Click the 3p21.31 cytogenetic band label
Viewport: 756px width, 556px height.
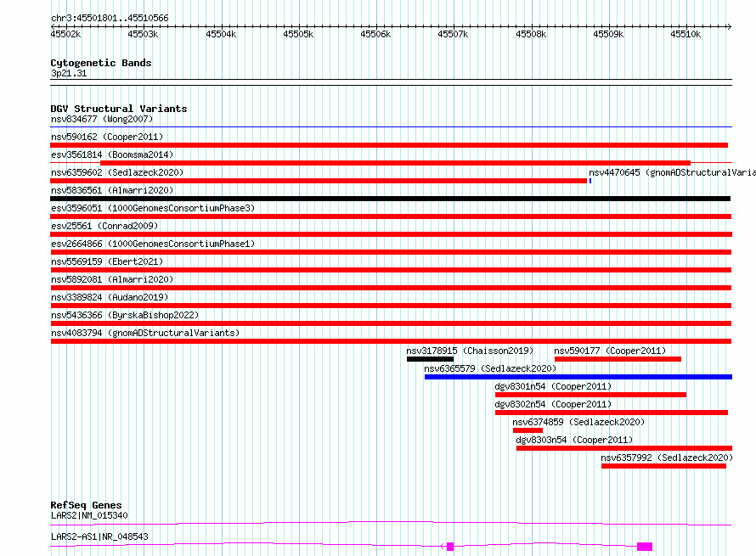68,73
